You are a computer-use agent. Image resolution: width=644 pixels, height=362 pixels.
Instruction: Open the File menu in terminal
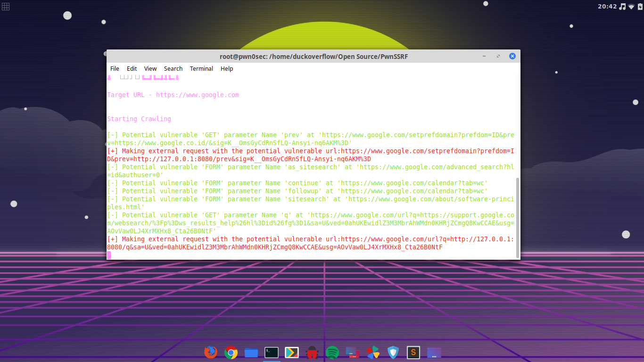(x=115, y=68)
